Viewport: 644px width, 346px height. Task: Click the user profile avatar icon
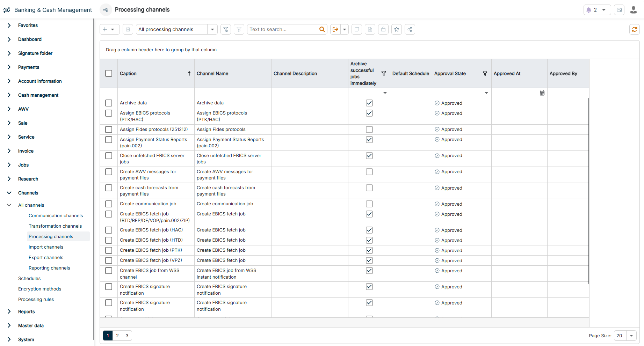(634, 10)
